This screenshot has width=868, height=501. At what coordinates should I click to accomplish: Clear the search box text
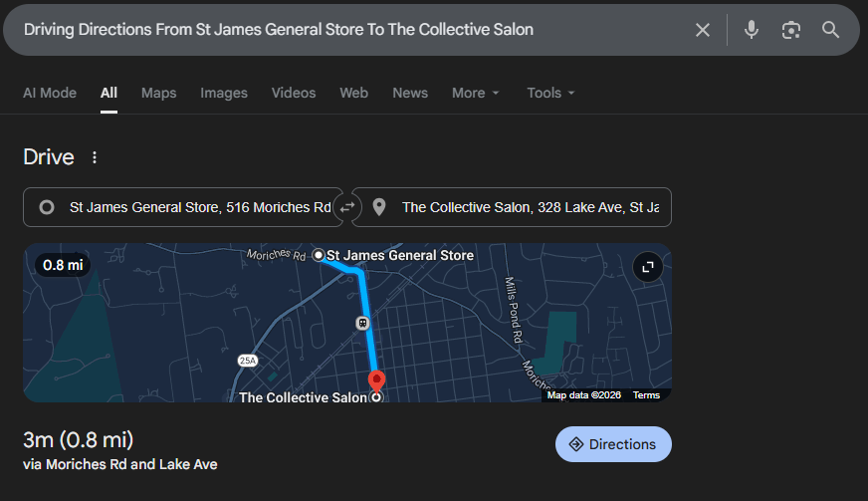703,30
